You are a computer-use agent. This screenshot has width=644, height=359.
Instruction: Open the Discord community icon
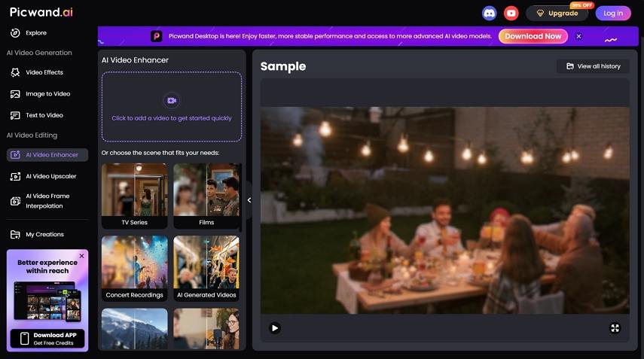pyautogui.click(x=489, y=13)
